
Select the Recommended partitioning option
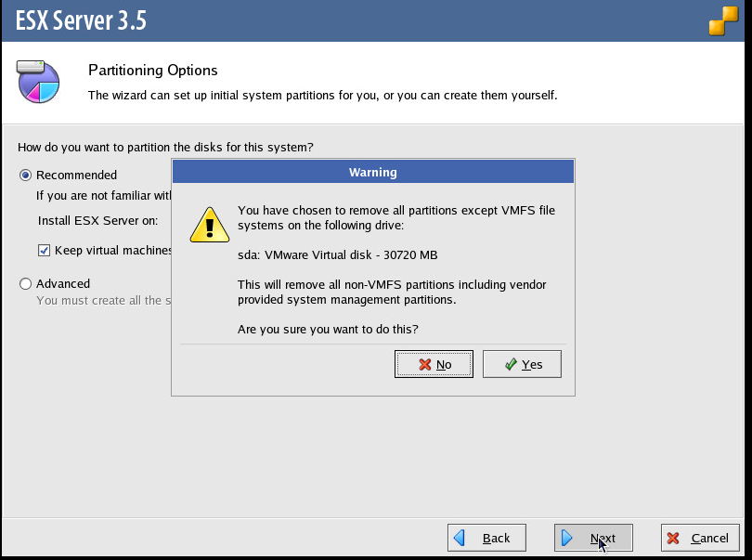pos(26,175)
